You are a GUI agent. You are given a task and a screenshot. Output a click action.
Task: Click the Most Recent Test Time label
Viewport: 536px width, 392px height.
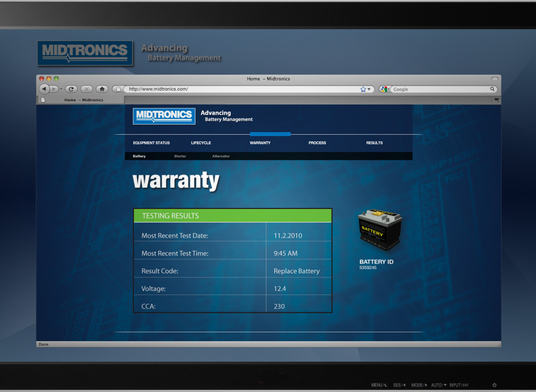point(175,253)
